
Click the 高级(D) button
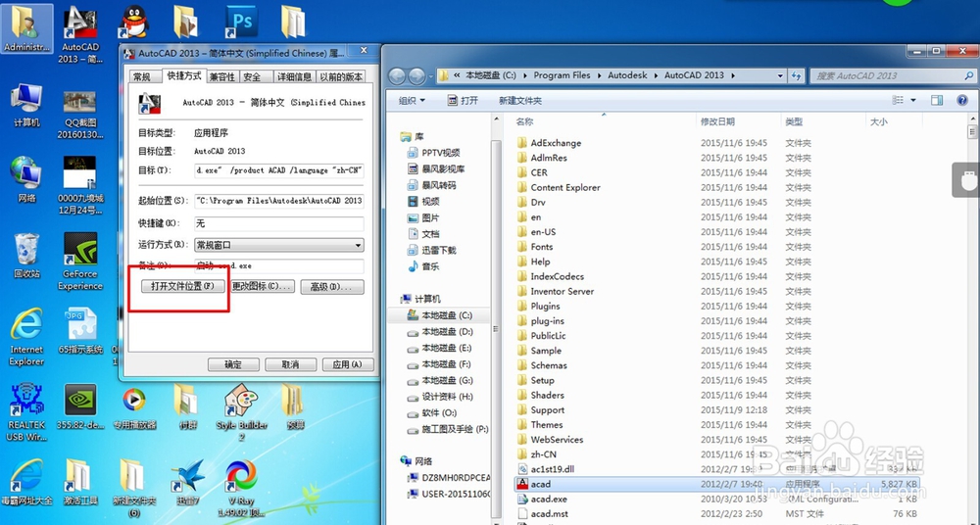point(332,287)
